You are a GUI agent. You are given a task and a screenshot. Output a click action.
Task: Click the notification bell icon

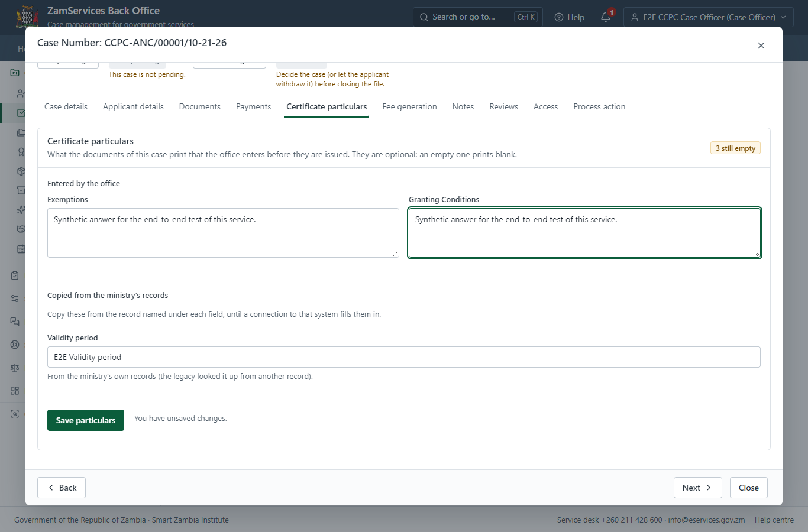pyautogui.click(x=606, y=17)
